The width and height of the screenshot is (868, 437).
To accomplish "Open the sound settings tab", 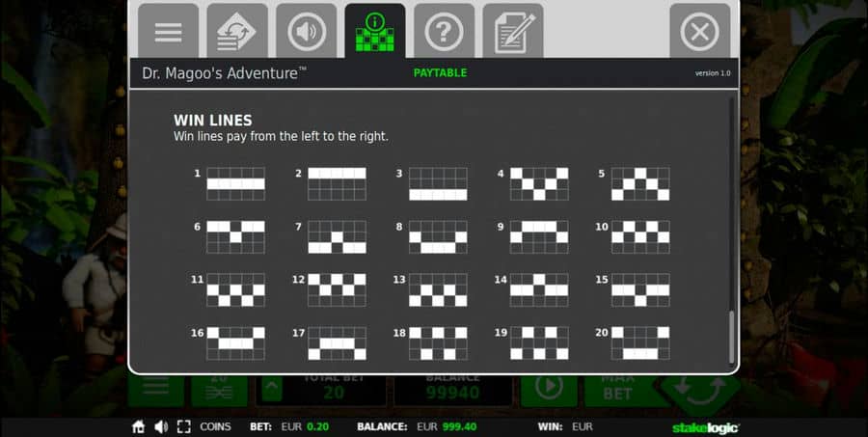I will click(306, 32).
